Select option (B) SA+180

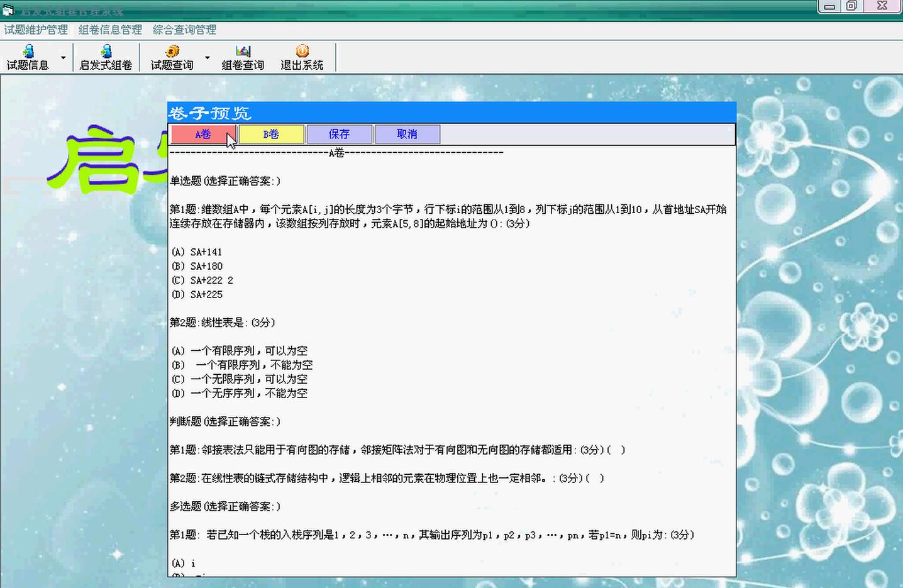(x=196, y=267)
